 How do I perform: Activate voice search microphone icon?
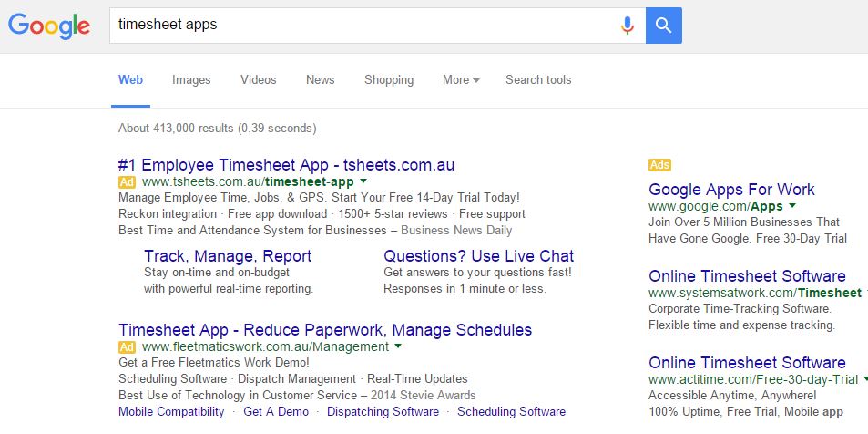627,26
